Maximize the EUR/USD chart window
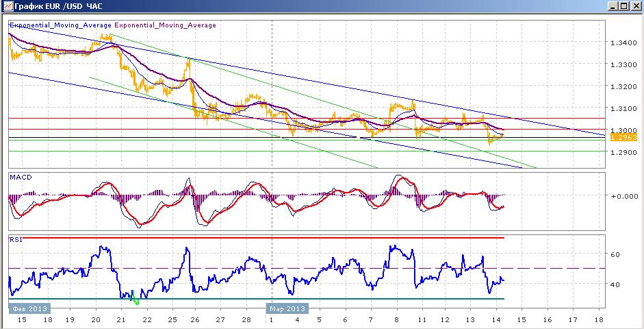 pyautogui.click(x=623, y=6)
